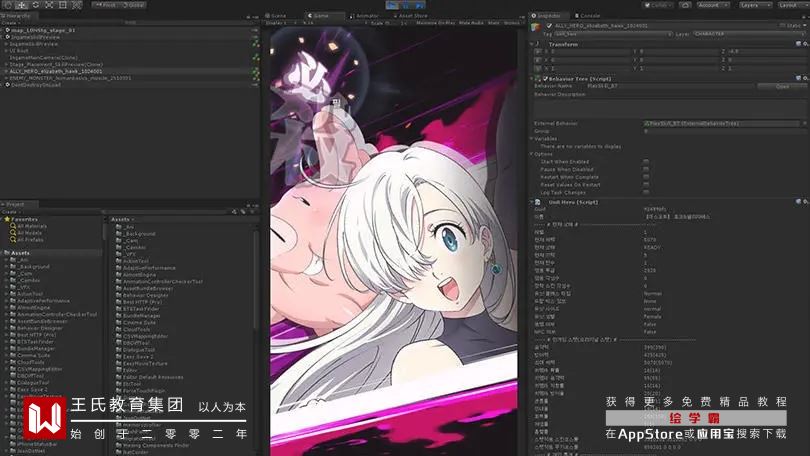This screenshot has height=456, width=810.
Task: Open the Layers dropdown in the top bar
Action: pyautogui.click(x=755, y=5)
